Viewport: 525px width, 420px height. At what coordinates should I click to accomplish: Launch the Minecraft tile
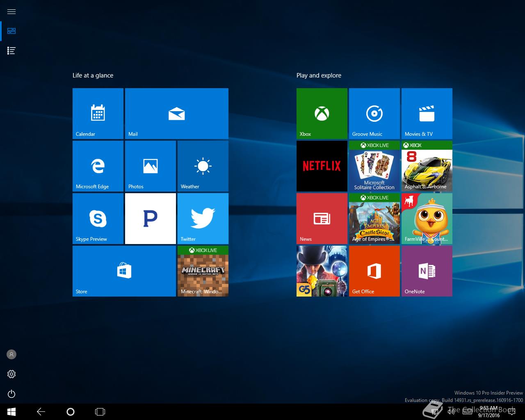(203, 271)
